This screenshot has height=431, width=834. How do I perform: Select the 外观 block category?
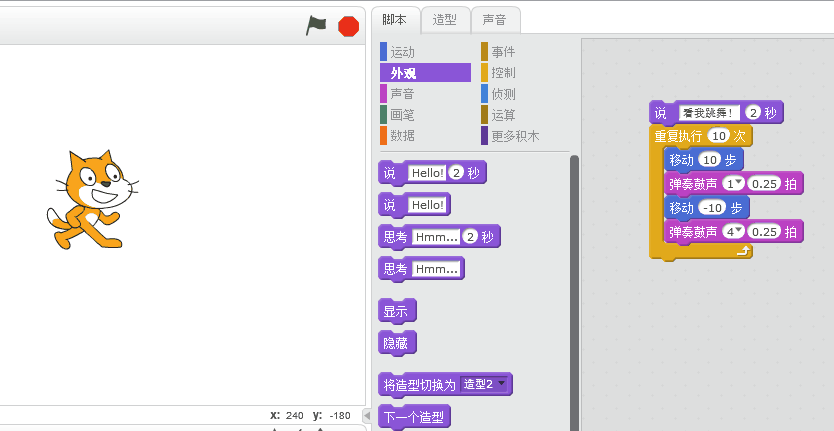(x=425, y=73)
